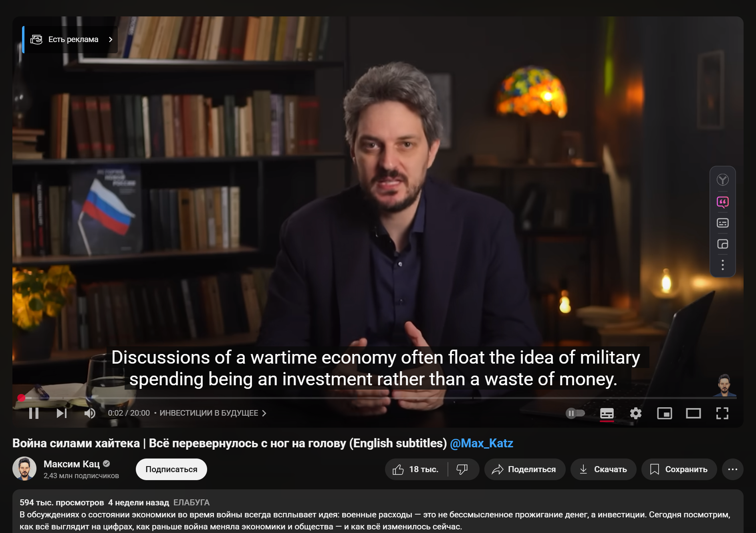The image size is (756, 533).
Task: Open more options in side panel
Action: 723,265
